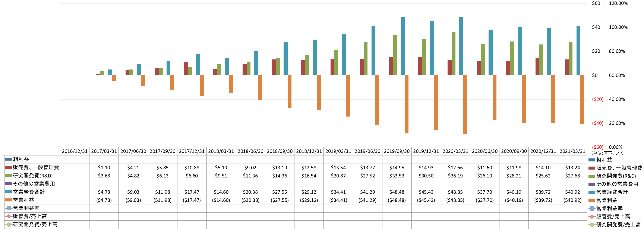Select the ($4.78) operating profit cell
This screenshot has width=644, height=229.
104,200
